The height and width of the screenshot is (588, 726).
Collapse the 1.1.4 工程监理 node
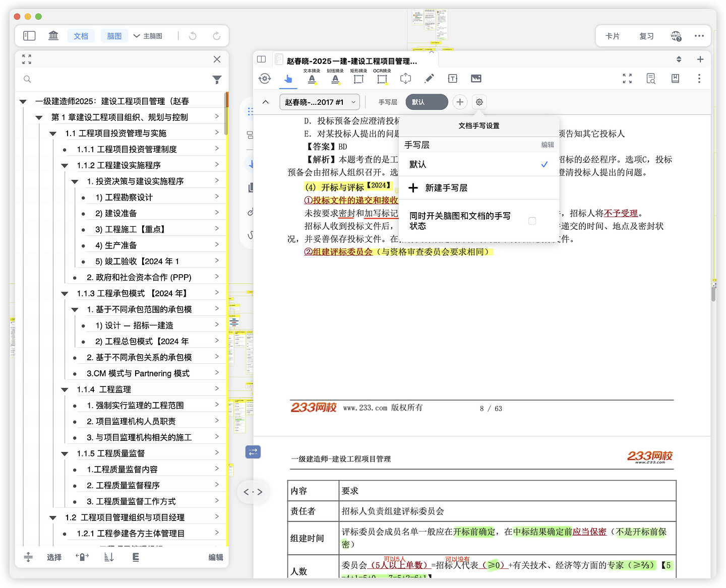(x=65, y=389)
